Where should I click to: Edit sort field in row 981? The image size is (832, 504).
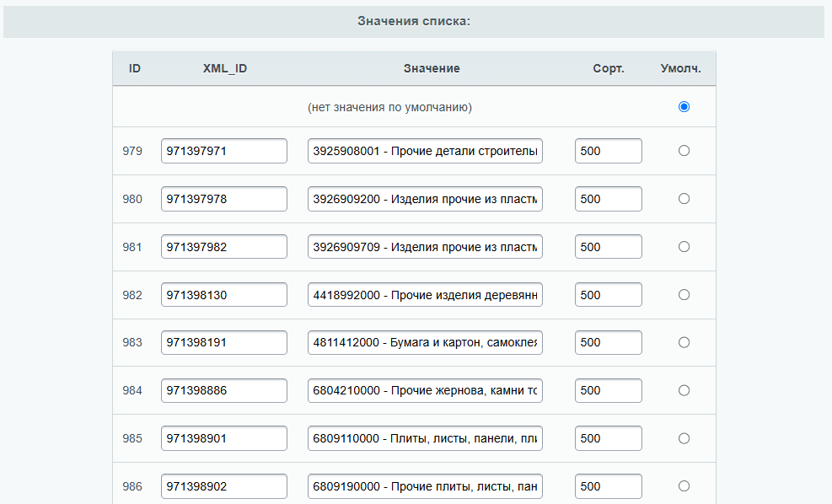(x=608, y=247)
